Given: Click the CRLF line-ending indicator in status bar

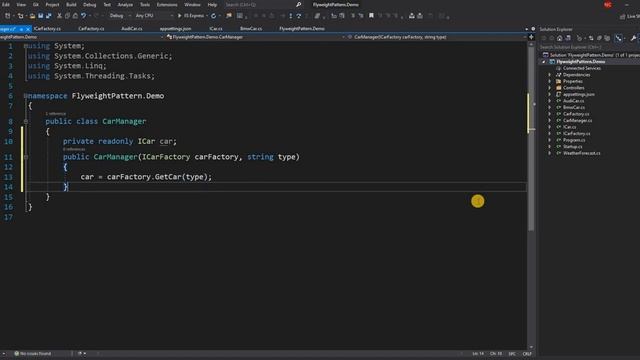Looking at the screenshot, I should click(527, 353).
